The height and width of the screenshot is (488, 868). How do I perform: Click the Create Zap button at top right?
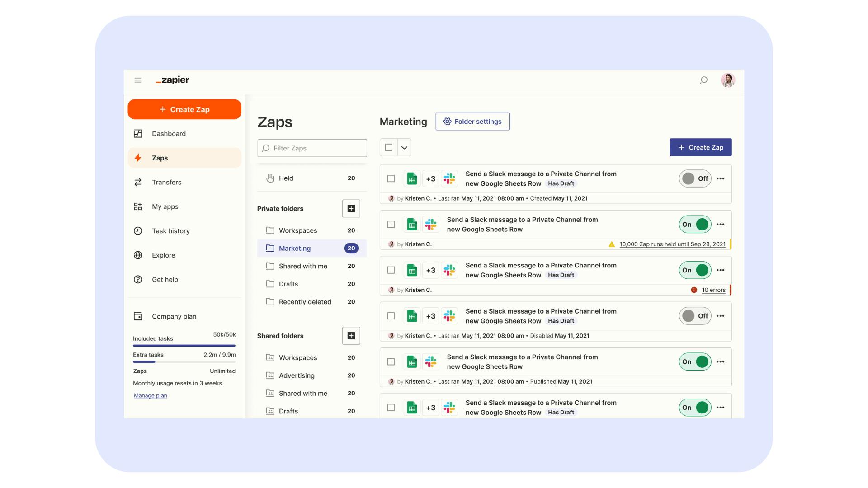pyautogui.click(x=701, y=147)
